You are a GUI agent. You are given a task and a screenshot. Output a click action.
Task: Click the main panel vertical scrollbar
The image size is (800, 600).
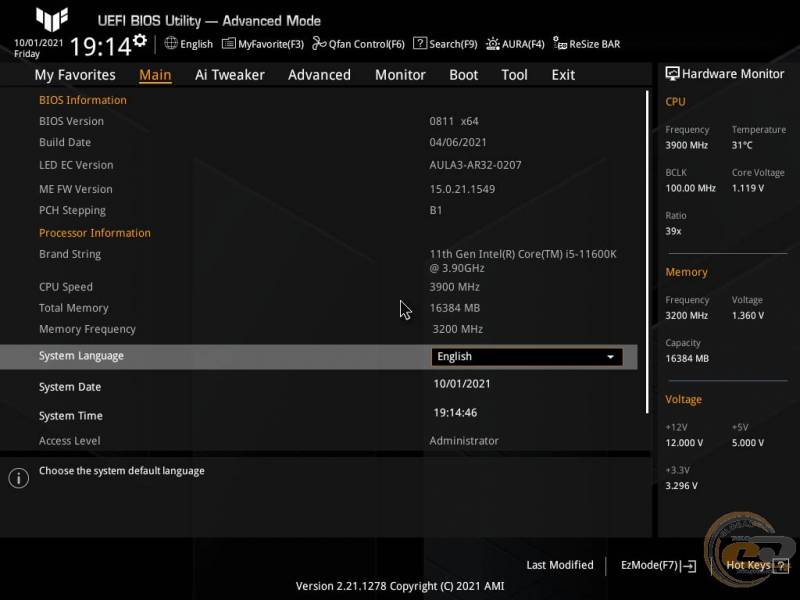tap(647, 252)
